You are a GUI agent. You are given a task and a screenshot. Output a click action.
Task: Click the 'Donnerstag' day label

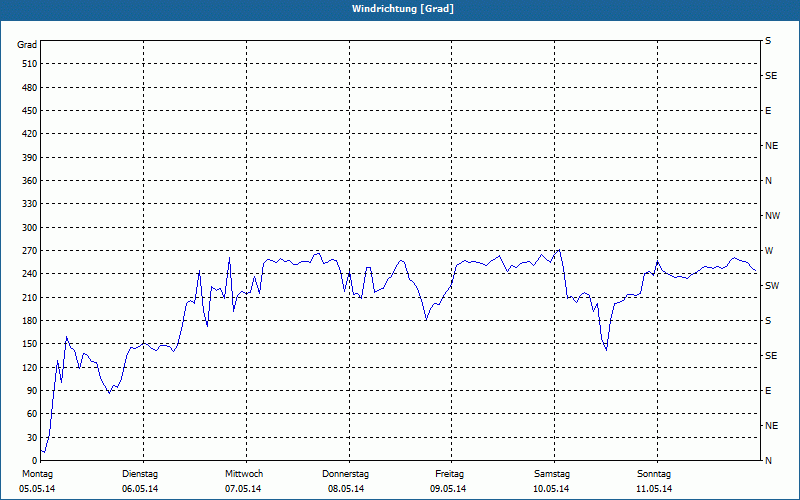coord(345,474)
